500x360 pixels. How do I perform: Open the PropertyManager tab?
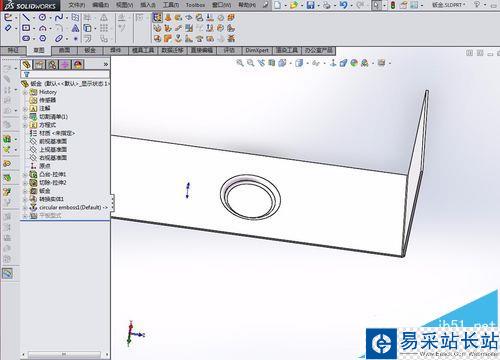pyautogui.click(x=39, y=64)
